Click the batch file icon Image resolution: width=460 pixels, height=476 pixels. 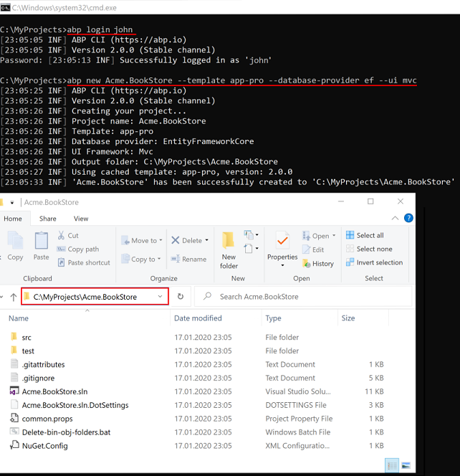pyautogui.click(x=14, y=432)
